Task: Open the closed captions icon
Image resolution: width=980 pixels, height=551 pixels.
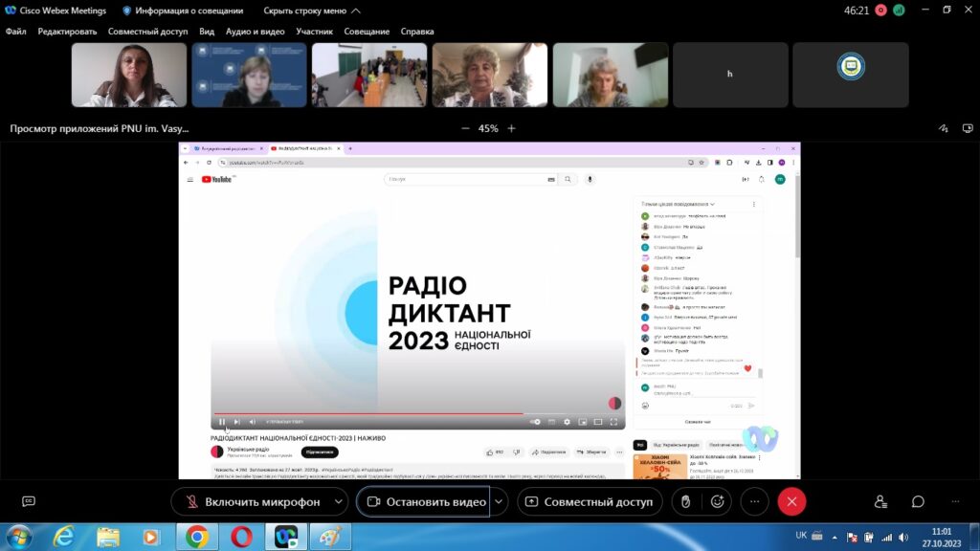Action: coord(29,501)
